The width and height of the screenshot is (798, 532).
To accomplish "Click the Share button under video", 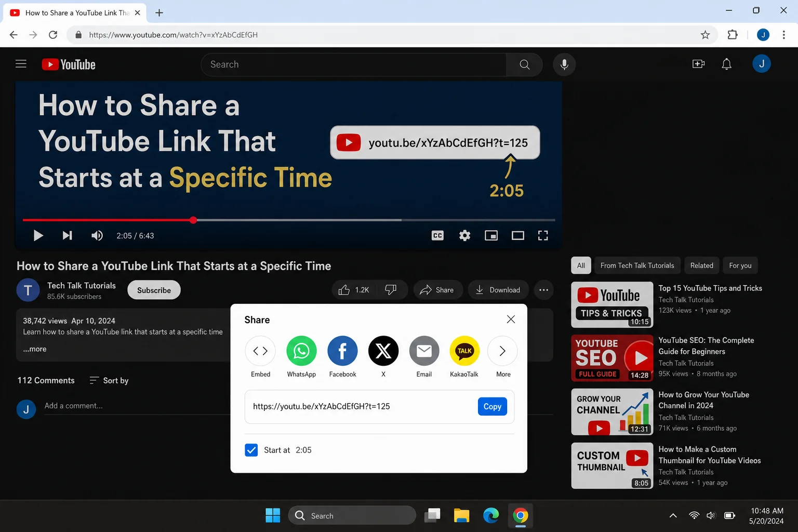I will pos(437,290).
